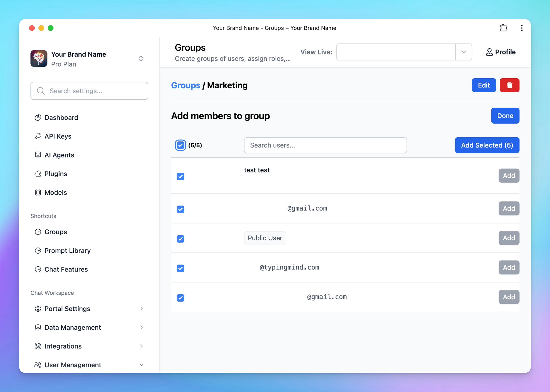Click the API Keys key icon
550x392 pixels.
click(x=38, y=136)
